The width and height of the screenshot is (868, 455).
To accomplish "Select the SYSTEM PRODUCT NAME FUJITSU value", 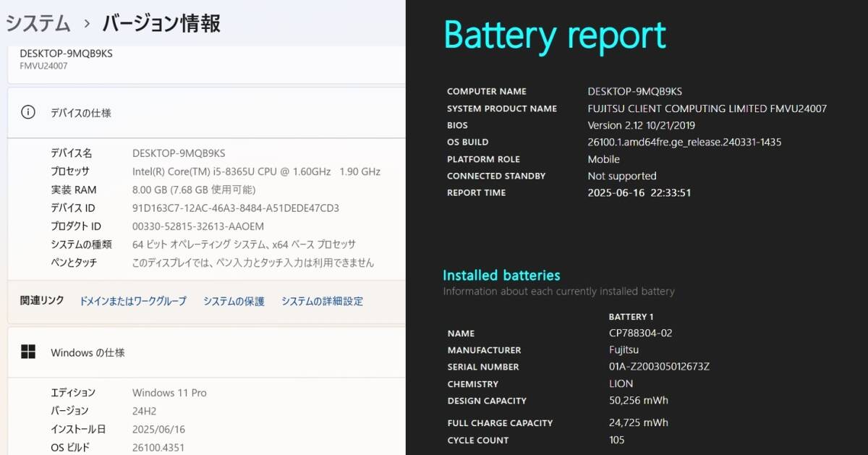I will (x=707, y=109).
